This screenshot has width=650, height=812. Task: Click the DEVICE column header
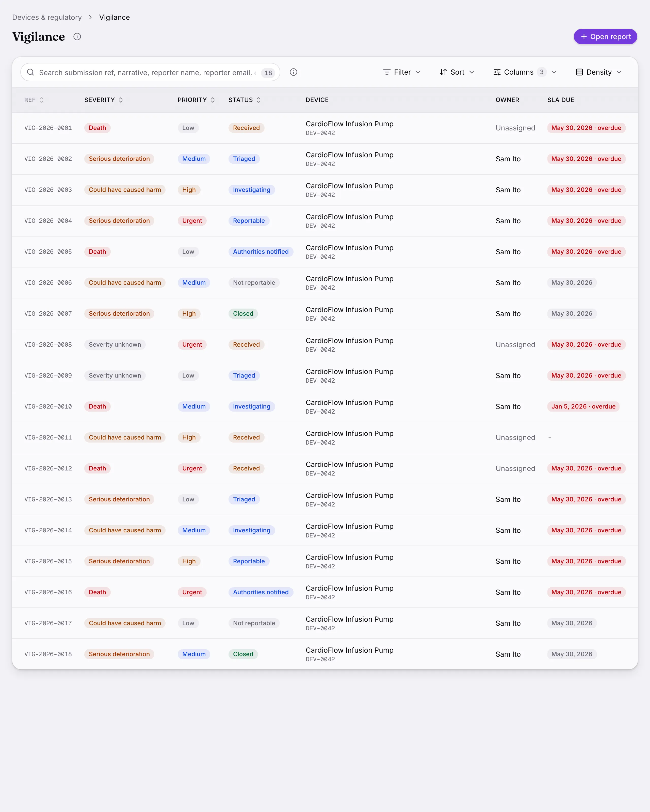[x=317, y=100]
